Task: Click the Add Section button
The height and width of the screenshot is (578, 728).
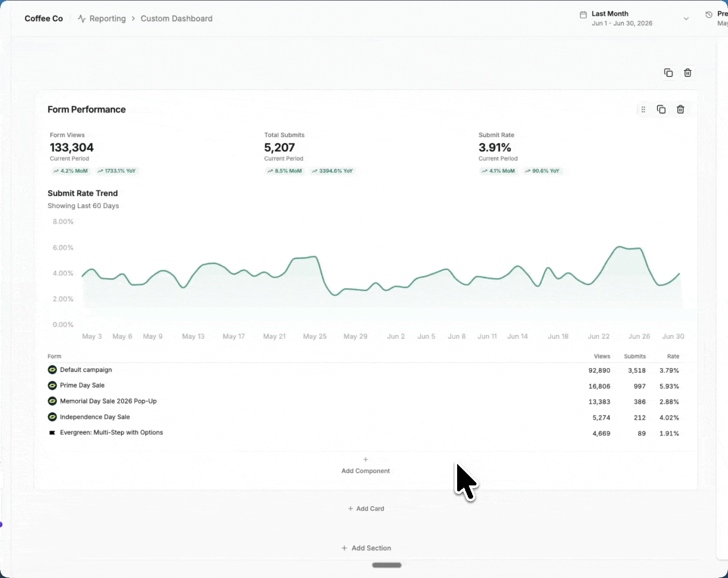Action: click(x=366, y=548)
